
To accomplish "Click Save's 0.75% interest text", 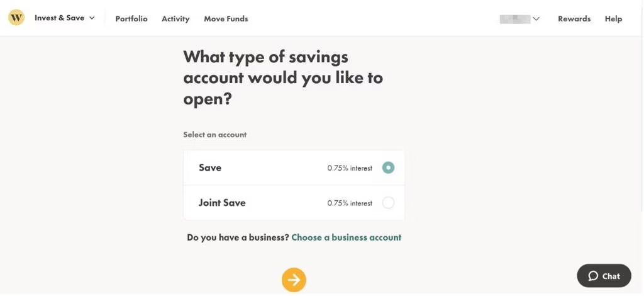I will (x=350, y=168).
